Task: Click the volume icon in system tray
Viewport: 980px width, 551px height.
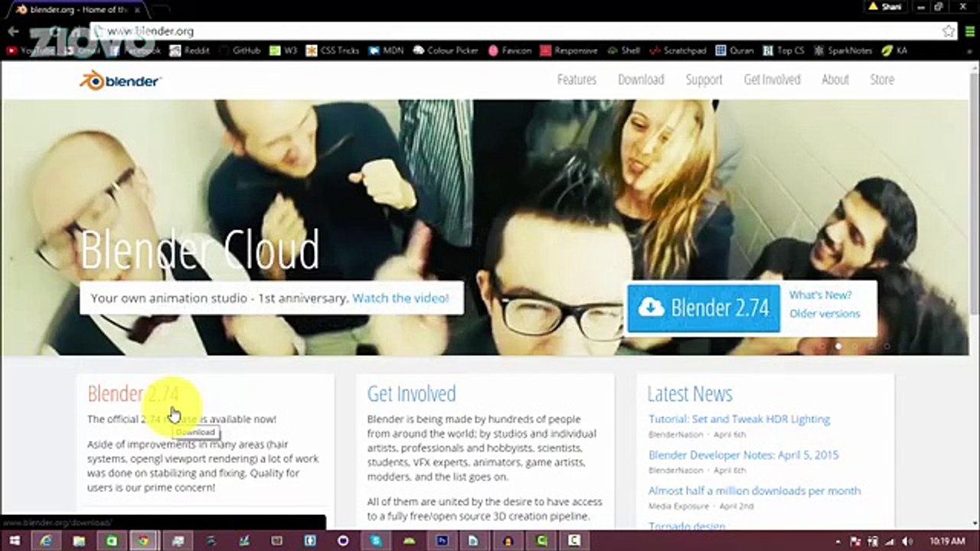Action: (x=906, y=541)
